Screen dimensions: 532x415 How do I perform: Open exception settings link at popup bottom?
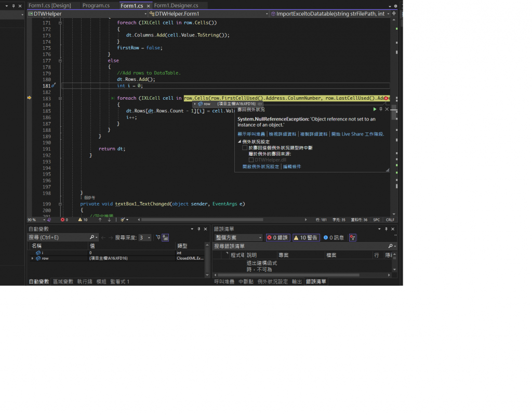point(261,167)
